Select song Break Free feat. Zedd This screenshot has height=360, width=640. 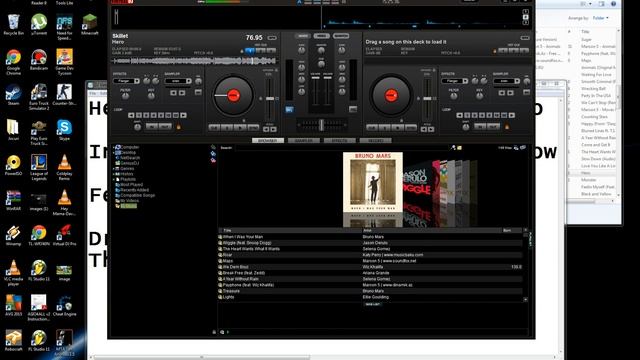[x=371, y=273]
